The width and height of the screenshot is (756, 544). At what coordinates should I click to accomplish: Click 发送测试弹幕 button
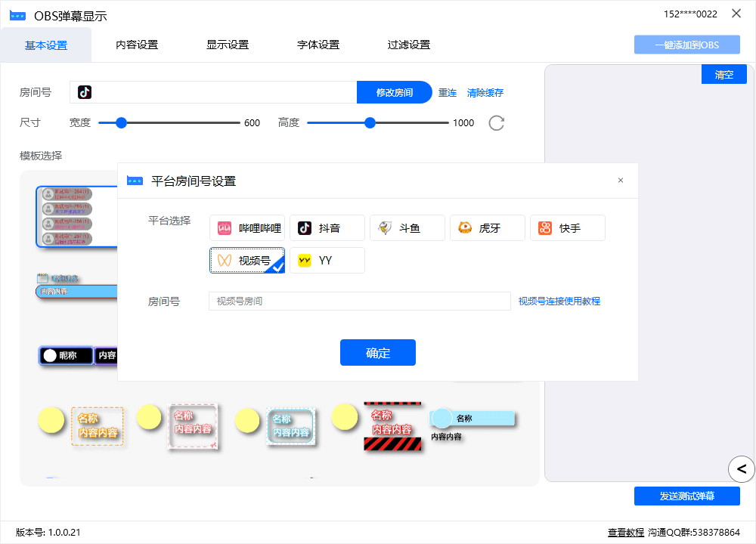[x=686, y=496]
